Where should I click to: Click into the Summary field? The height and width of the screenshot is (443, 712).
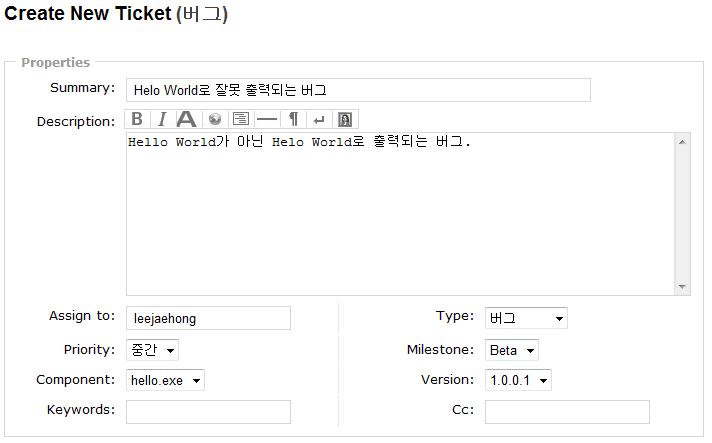tap(358, 90)
